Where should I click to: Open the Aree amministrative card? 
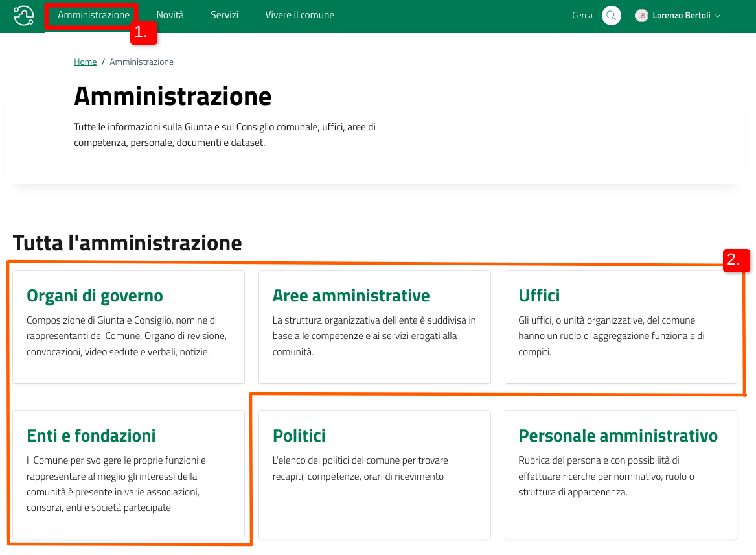click(x=351, y=296)
